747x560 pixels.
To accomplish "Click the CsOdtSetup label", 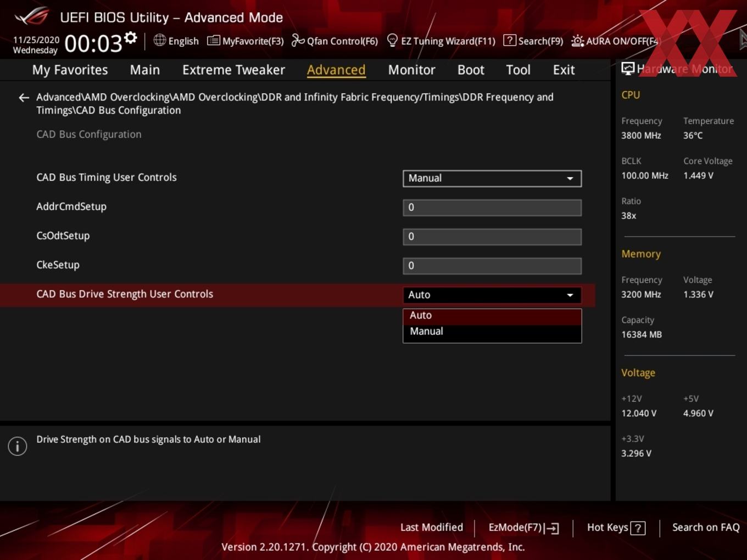I will 63,236.
